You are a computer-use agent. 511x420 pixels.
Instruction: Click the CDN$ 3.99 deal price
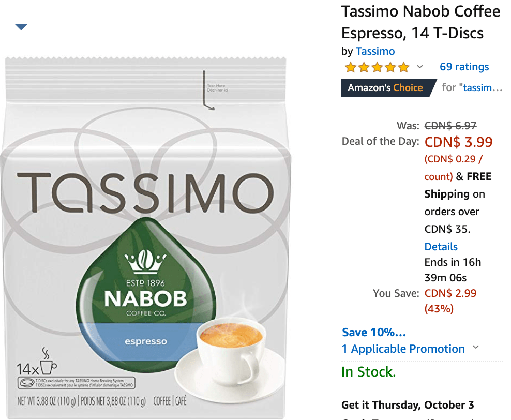pyautogui.click(x=458, y=142)
